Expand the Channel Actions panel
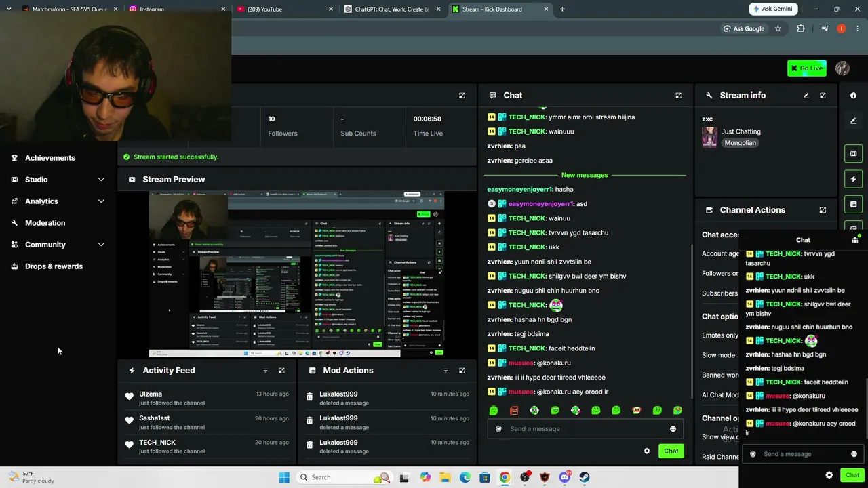 pos(823,210)
